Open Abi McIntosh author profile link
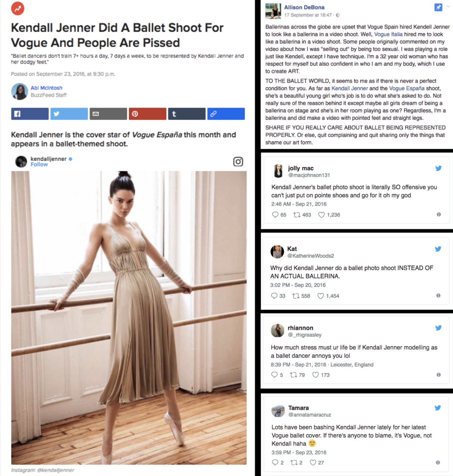Viewport: 453px width, 476px height. point(46,88)
